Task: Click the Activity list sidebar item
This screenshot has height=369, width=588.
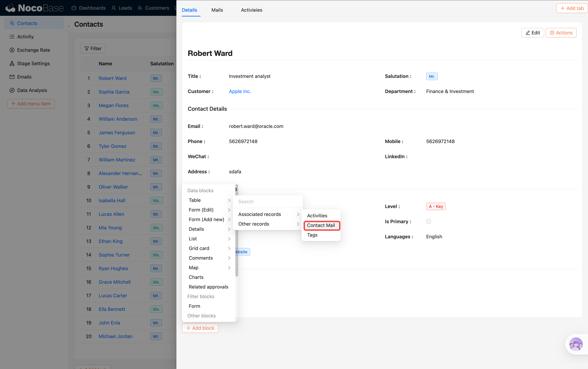Action: click(x=25, y=37)
